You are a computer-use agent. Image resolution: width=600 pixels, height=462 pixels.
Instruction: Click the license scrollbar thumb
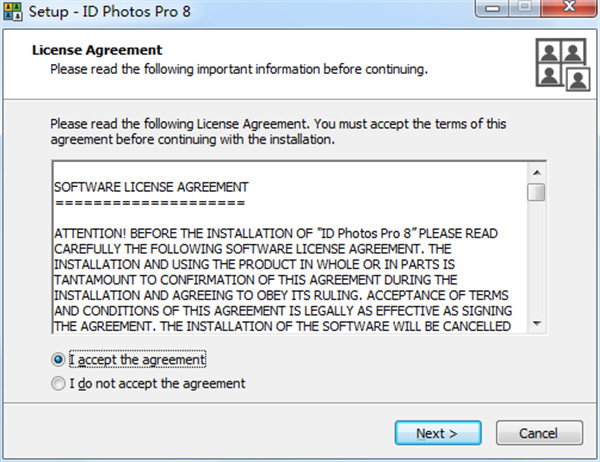[x=536, y=192]
